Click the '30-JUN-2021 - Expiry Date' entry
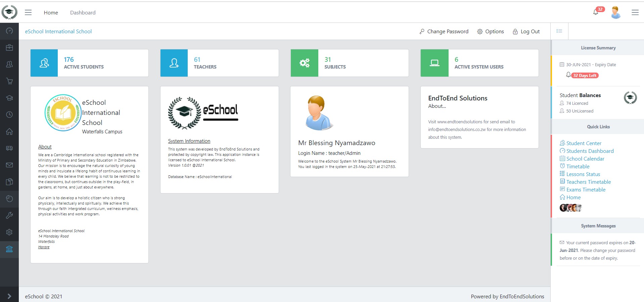The height and width of the screenshot is (302, 644). click(588, 64)
